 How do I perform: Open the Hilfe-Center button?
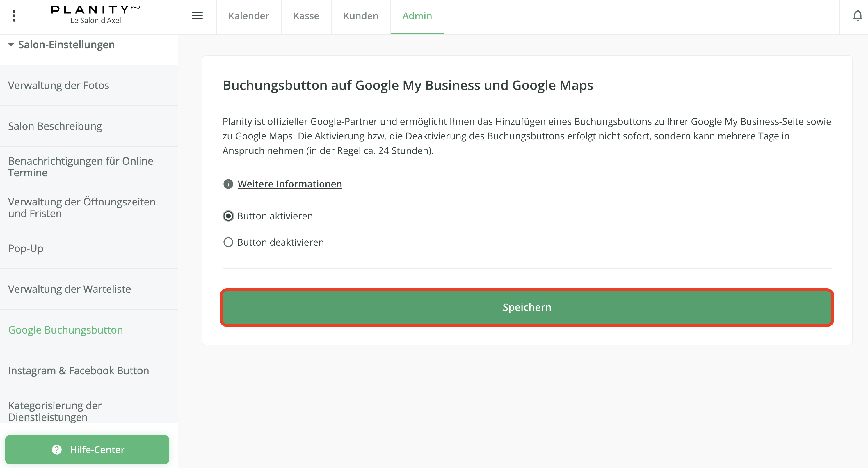tap(87, 449)
